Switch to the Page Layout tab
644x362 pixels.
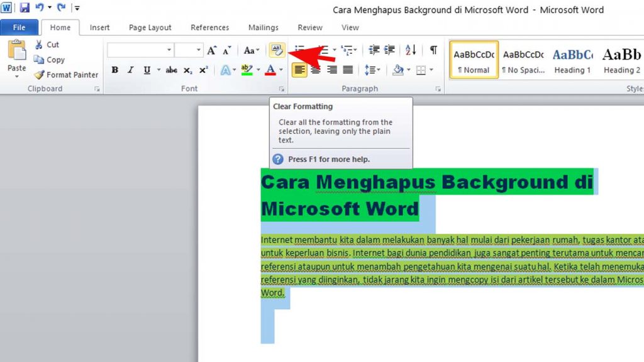tap(150, 28)
